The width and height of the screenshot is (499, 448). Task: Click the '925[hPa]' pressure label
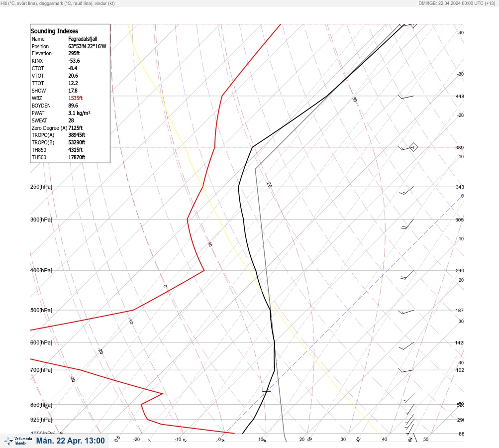coord(41,420)
